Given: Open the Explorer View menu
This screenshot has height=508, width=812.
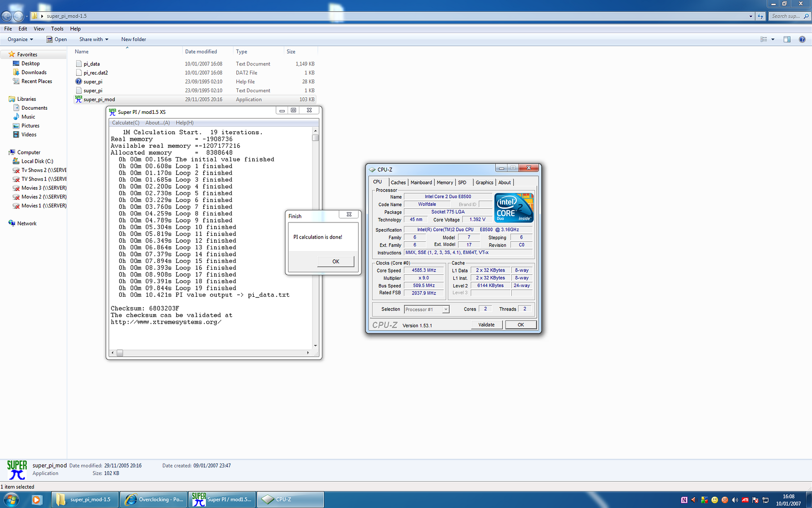Looking at the screenshot, I should (x=39, y=29).
